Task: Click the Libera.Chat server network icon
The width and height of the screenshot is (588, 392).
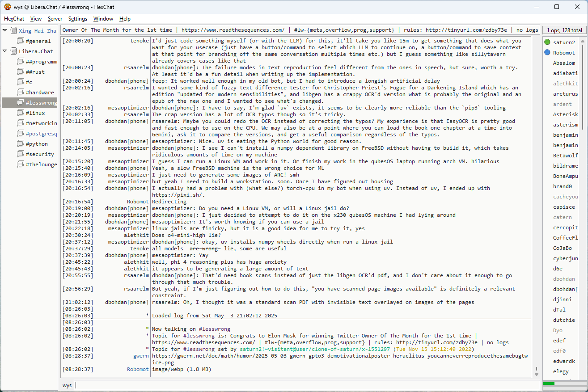Action: (13, 51)
